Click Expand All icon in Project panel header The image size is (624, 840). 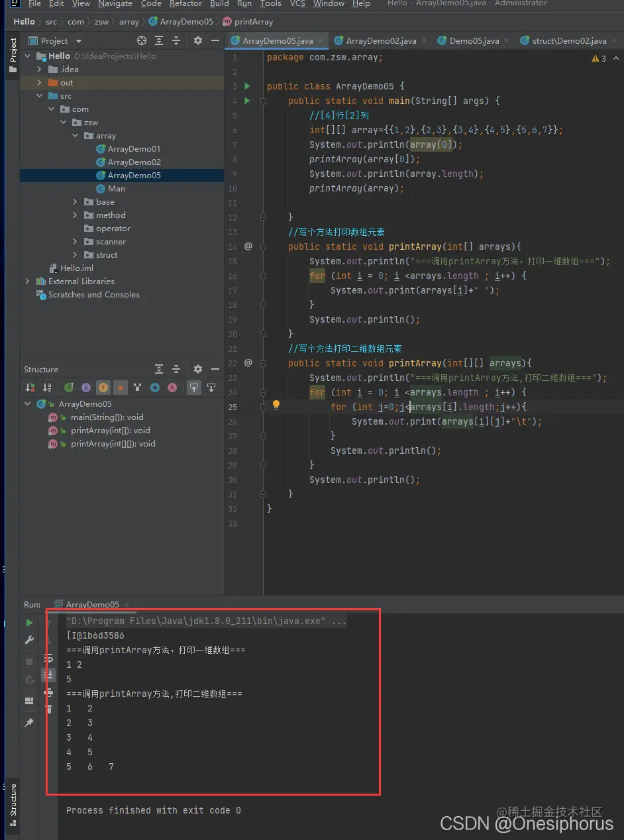point(159,40)
